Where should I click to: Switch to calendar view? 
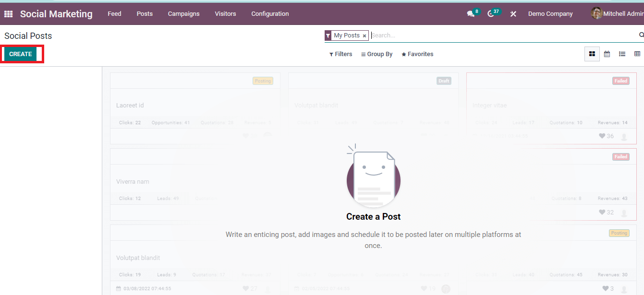click(607, 54)
